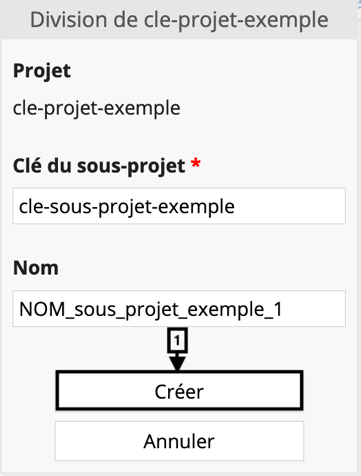Focus the Clé du sous-projet input field
Viewport: 361px width, 476px height.
pos(179,206)
